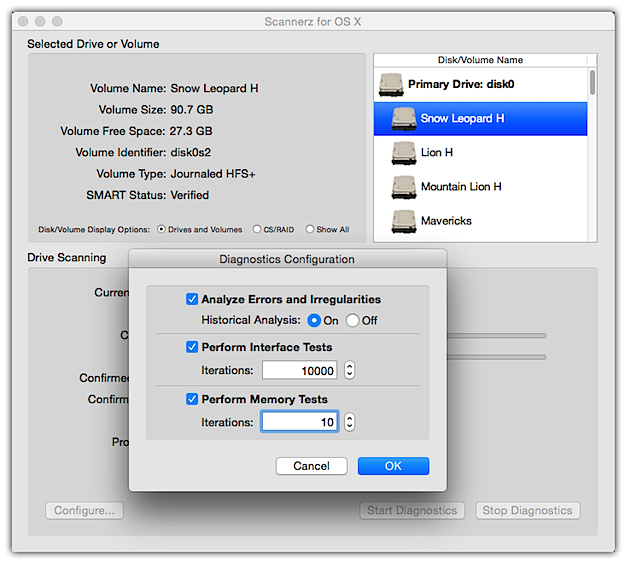Set Historical Analysis to Off
The height and width of the screenshot is (563, 625).
point(352,320)
